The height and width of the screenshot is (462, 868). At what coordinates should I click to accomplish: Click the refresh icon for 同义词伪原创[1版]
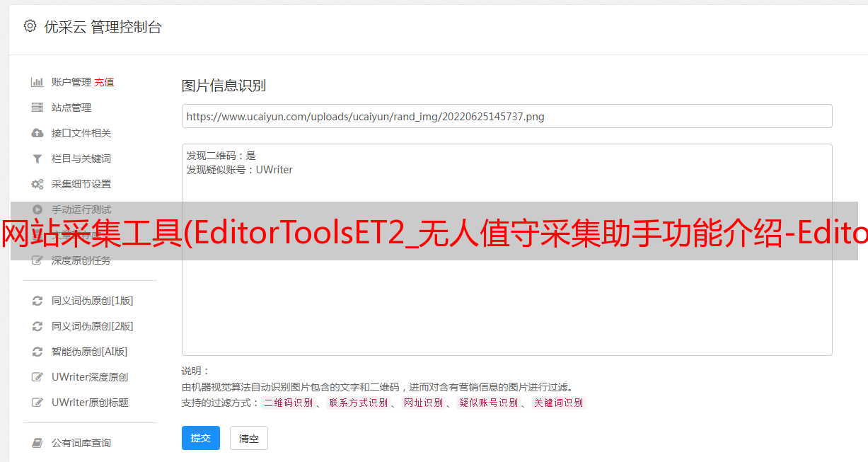[x=37, y=301]
